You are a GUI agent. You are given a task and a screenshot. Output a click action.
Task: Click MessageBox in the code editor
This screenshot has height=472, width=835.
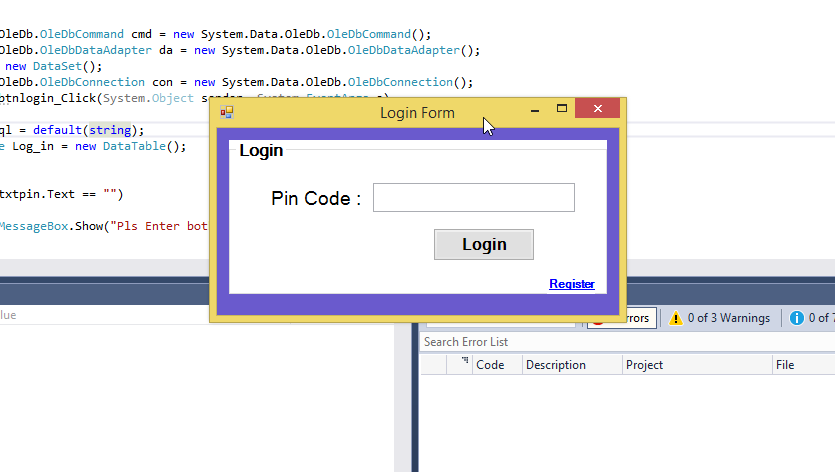click(x=36, y=226)
